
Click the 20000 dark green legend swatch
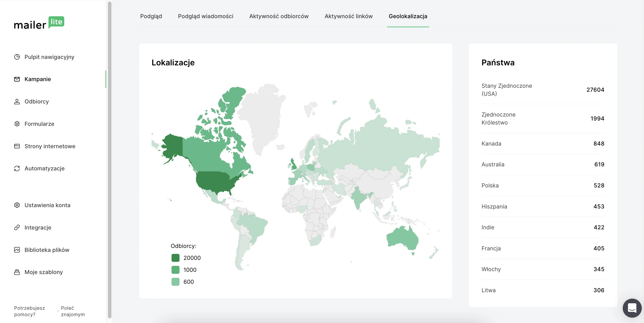tap(175, 258)
